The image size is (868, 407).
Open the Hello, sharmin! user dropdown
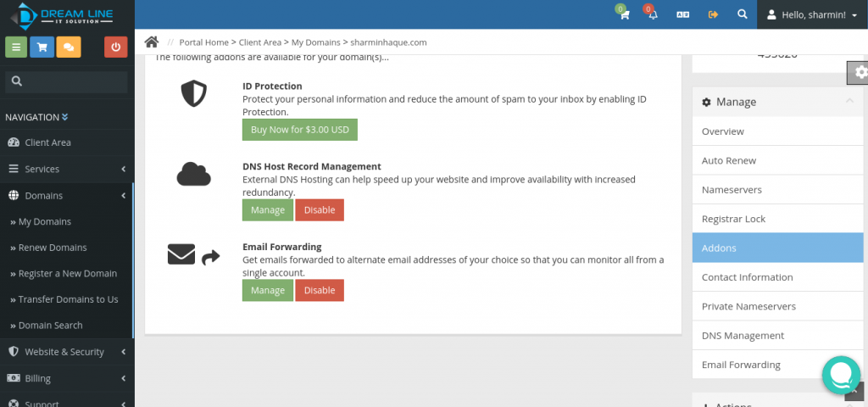812,15
